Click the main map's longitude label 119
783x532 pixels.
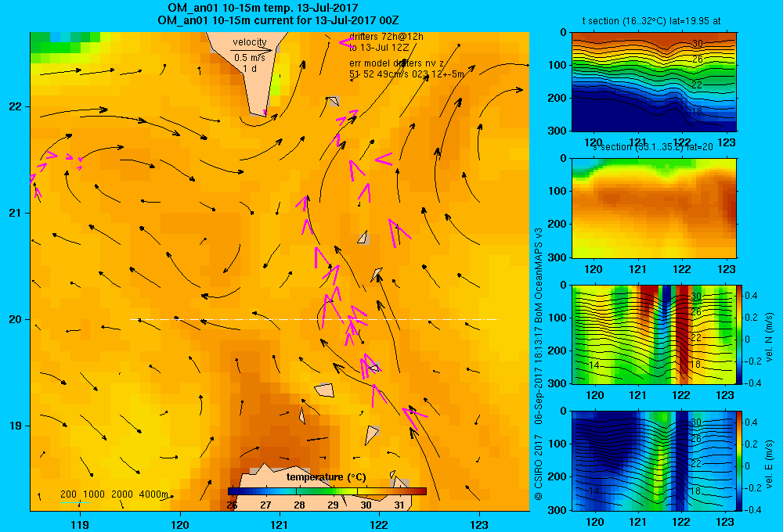[x=80, y=524]
